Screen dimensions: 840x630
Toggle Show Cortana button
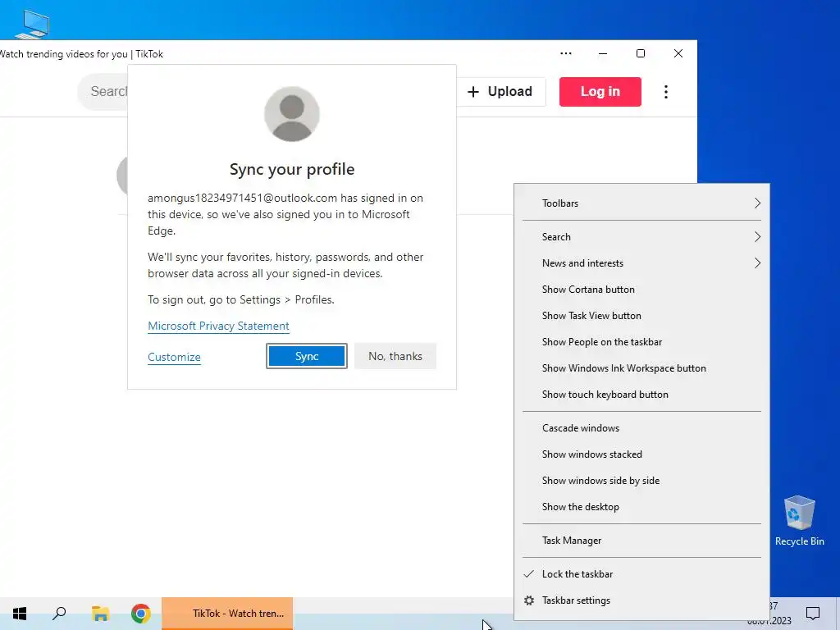pyautogui.click(x=641, y=290)
